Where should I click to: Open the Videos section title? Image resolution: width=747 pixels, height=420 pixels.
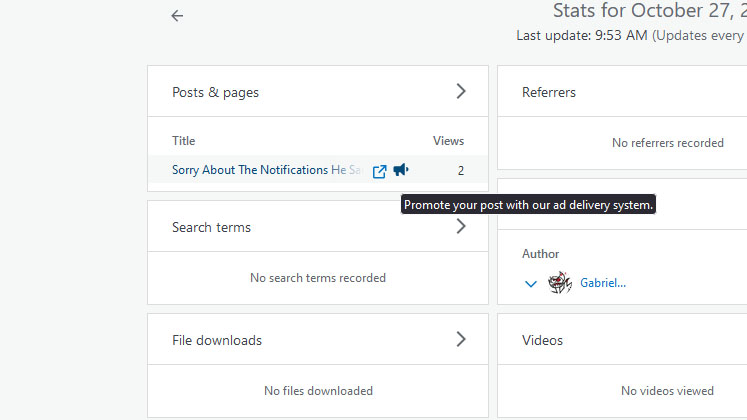[542, 340]
